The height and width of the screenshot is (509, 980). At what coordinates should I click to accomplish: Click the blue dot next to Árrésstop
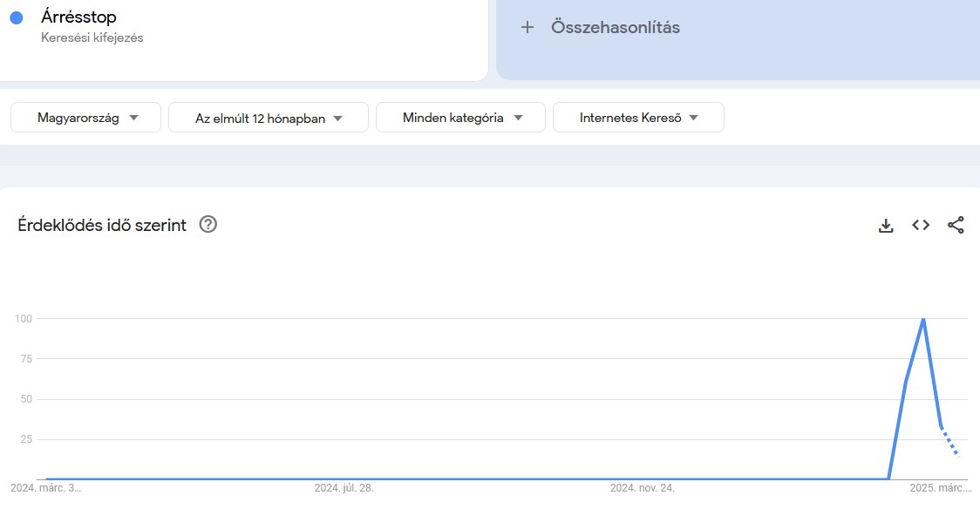click(17, 17)
